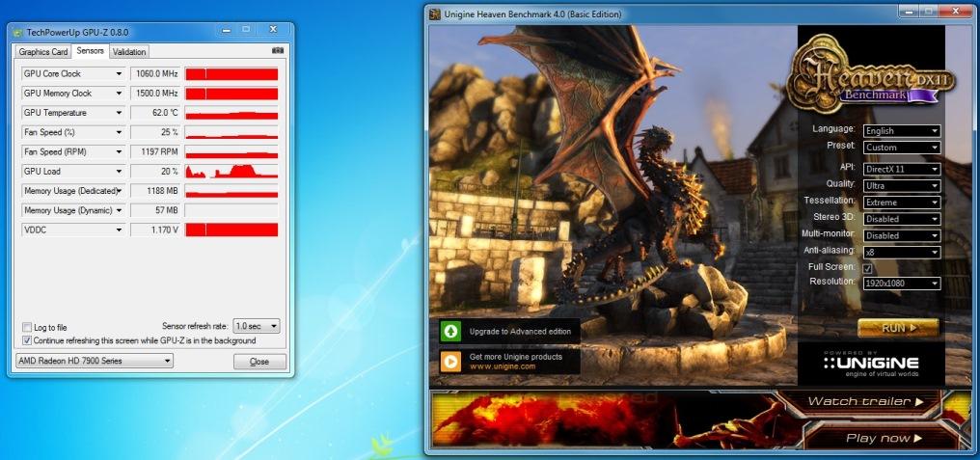
Task: Click the Close button in GPU-Z
Action: click(x=259, y=362)
